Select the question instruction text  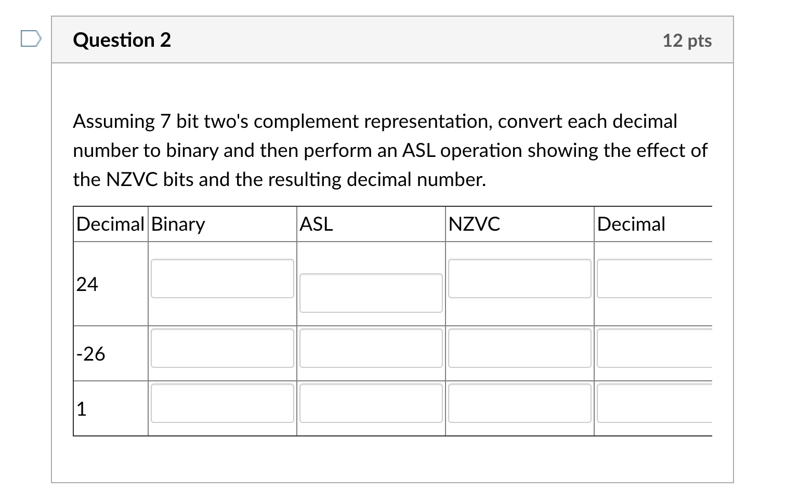click(390, 150)
